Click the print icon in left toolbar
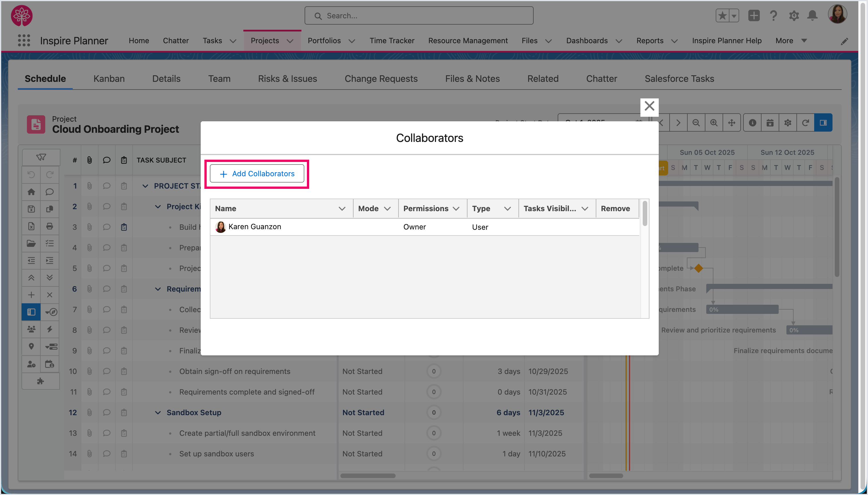 (50, 226)
